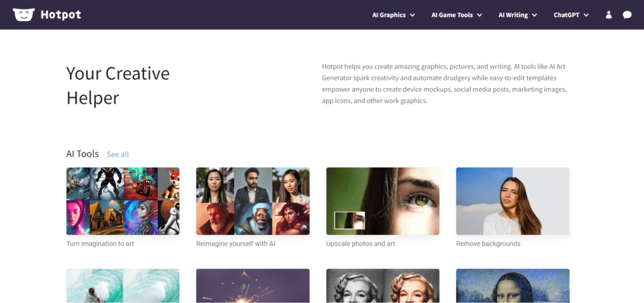This screenshot has width=644, height=303.
Task: Click the Upscale photos and art caption
Action: point(360,243)
